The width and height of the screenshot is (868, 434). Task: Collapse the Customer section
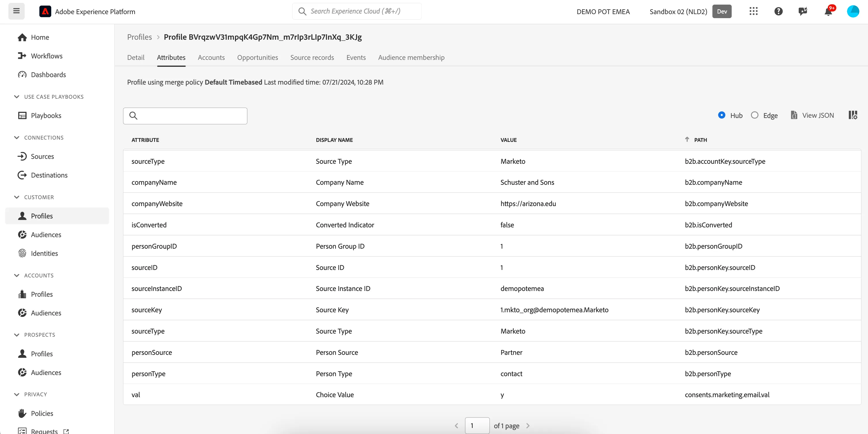(x=16, y=197)
